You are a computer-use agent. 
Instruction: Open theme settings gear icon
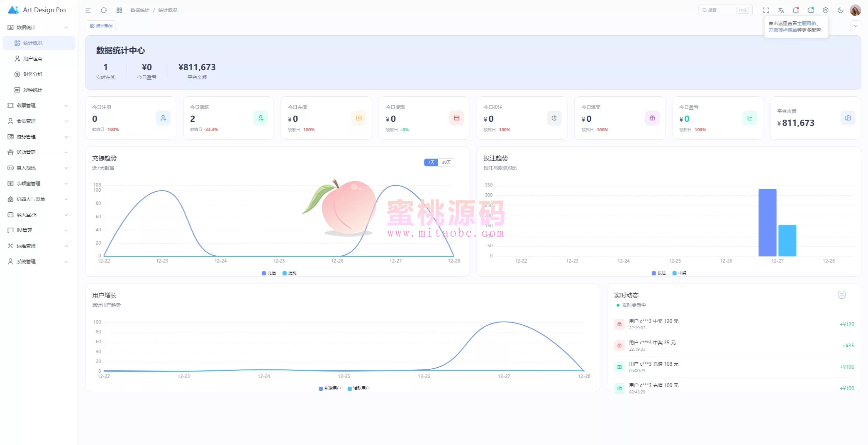[825, 10]
